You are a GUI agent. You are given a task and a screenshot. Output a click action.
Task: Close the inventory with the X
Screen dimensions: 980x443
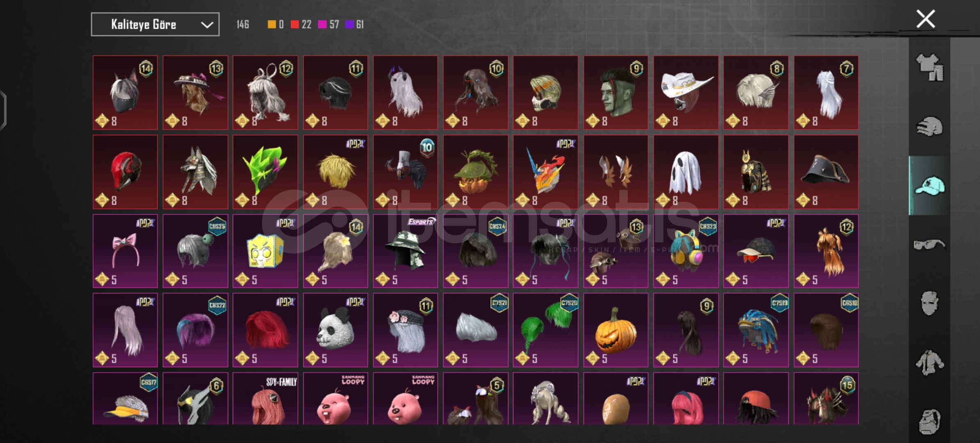click(x=926, y=19)
